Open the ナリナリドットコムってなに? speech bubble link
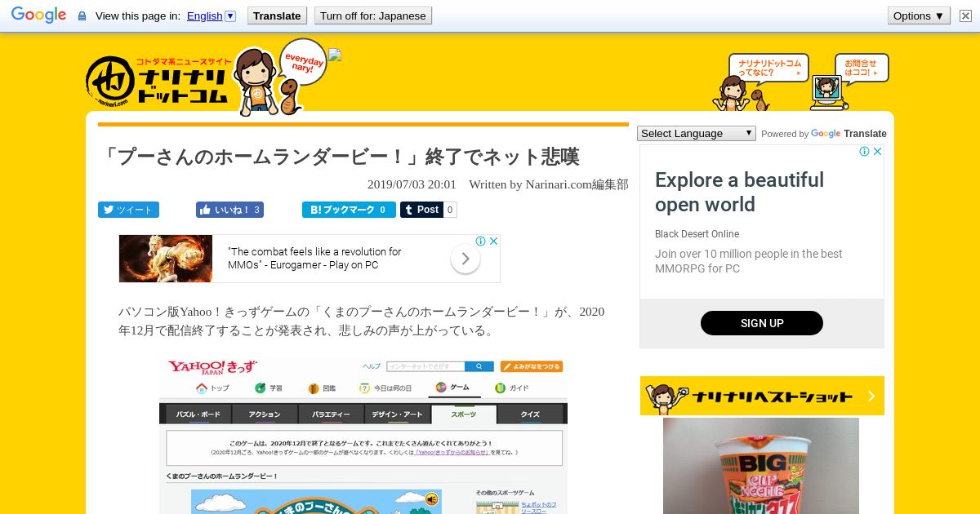Screen dimensions: 980x514 [768, 68]
